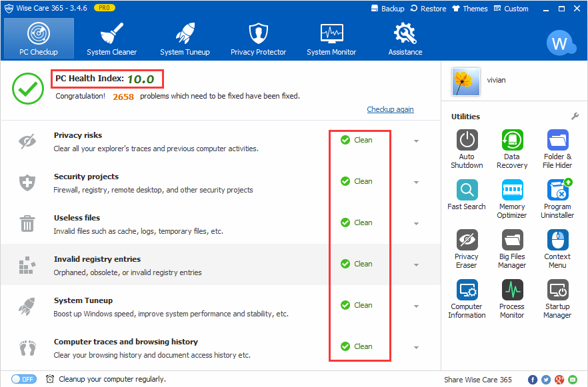Viewport: 588px width, 387px height.
Task: Switch to the PC Checkup tab
Action: pos(39,38)
